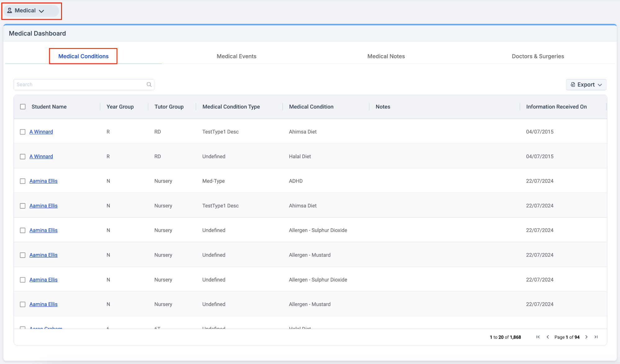Sort by Medical Condition Type column header
The height and width of the screenshot is (364, 620).
tap(231, 107)
